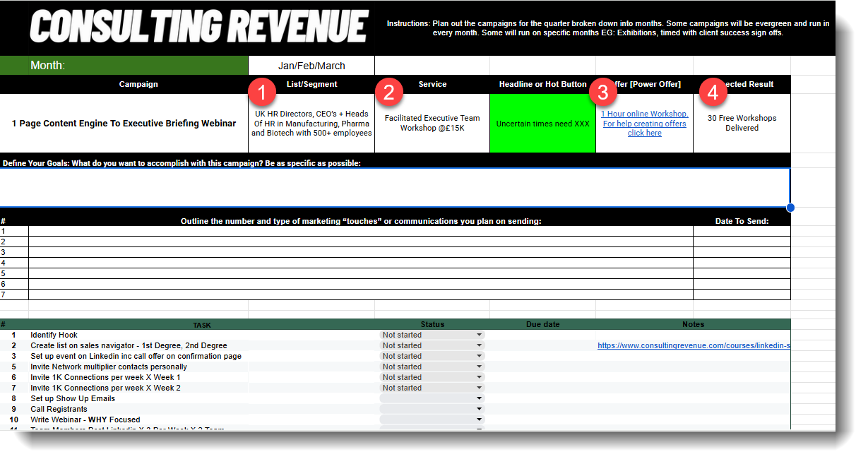Select the 'UK HR Directors, CEO's' segment cell

[x=311, y=124]
